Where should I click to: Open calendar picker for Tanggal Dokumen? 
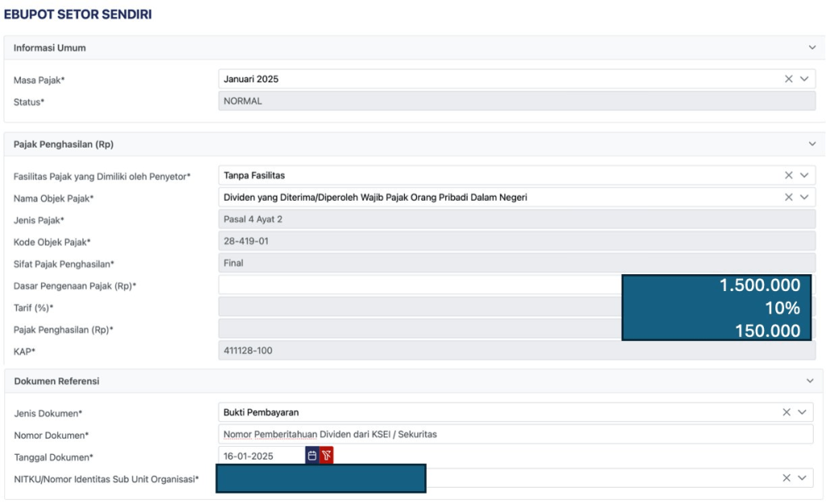(312, 456)
